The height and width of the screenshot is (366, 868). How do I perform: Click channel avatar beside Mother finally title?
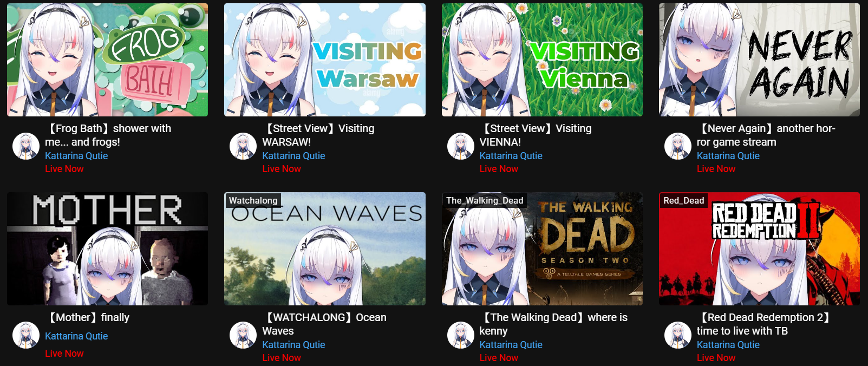[x=26, y=335]
